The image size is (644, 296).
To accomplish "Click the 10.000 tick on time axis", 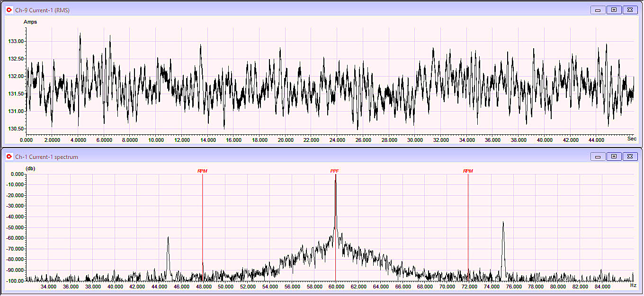I will point(156,140).
